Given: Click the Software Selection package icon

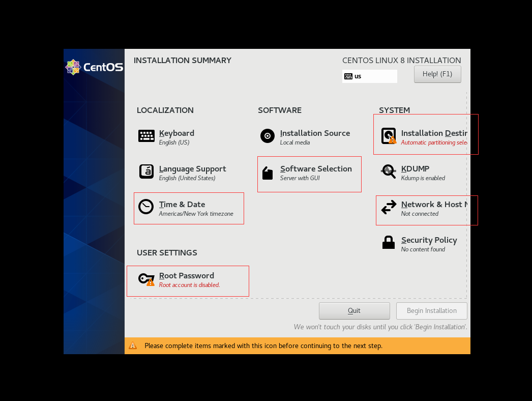Looking at the screenshot, I should pyautogui.click(x=268, y=173).
